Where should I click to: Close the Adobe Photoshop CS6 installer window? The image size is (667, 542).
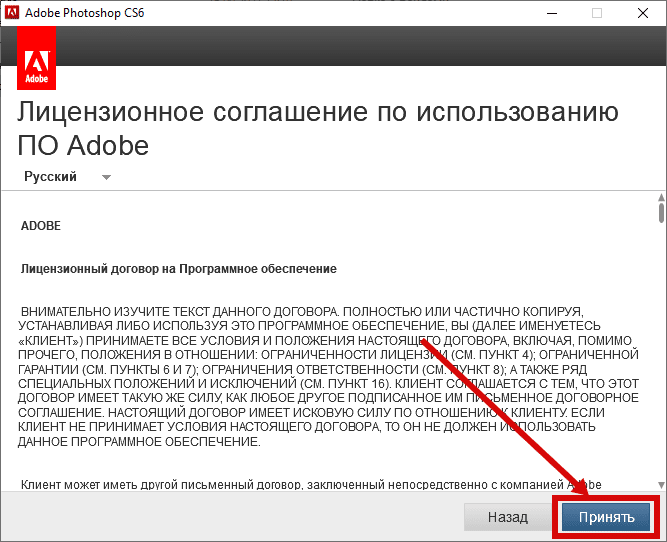point(643,13)
